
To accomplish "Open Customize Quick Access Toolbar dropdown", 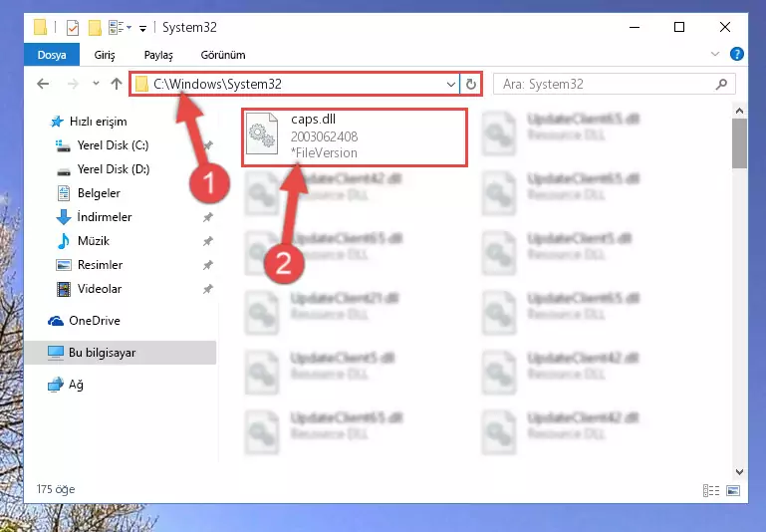I will 142,28.
